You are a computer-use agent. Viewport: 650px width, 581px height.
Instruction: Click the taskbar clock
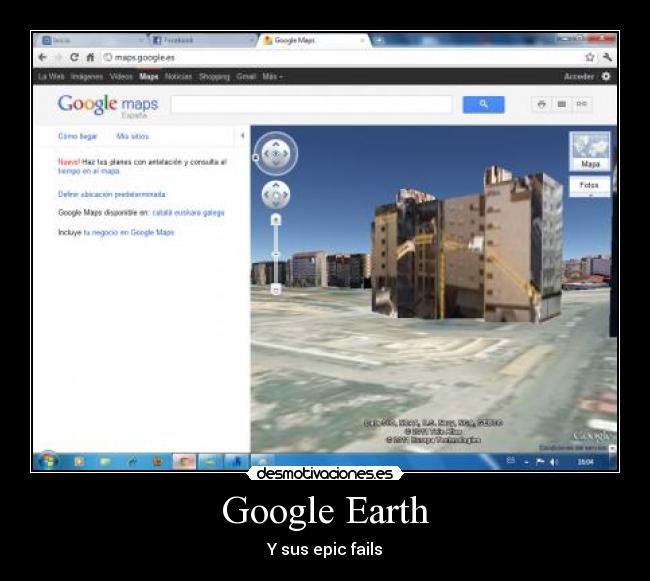coord(585,462)
